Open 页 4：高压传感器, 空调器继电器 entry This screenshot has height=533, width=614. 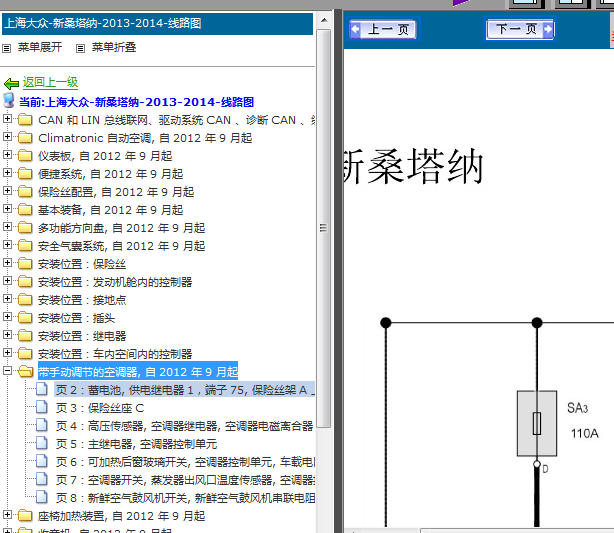tap(185, 426)
